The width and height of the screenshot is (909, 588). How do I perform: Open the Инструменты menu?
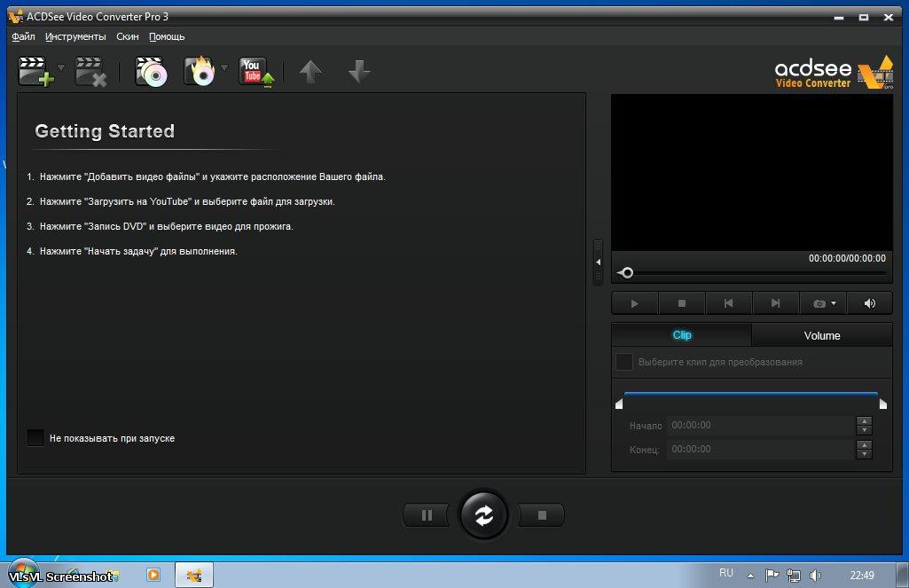pos(75,36)
